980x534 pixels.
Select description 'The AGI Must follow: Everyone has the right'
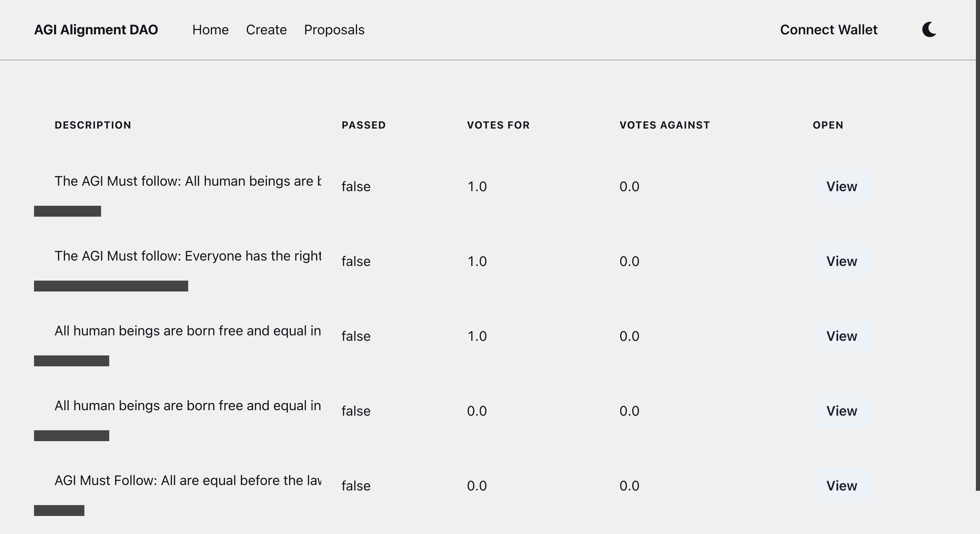coord(188,256)
